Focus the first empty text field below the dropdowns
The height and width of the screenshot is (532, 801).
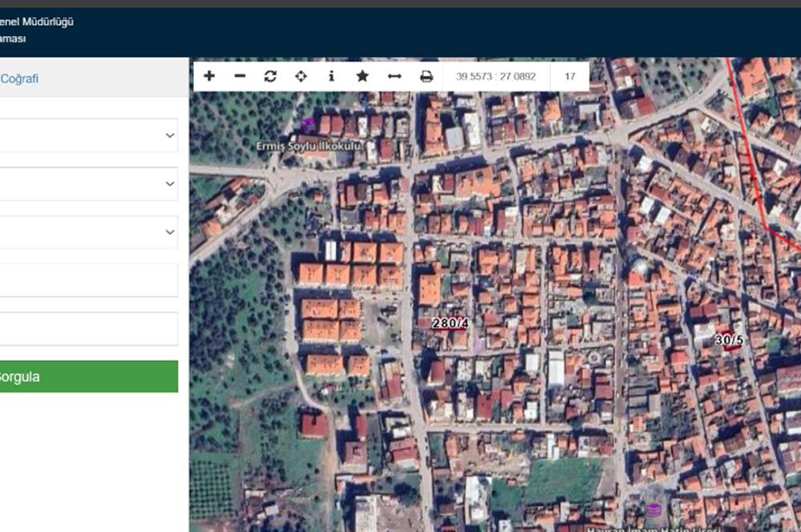pyautogui.click(x=88, y=280)
